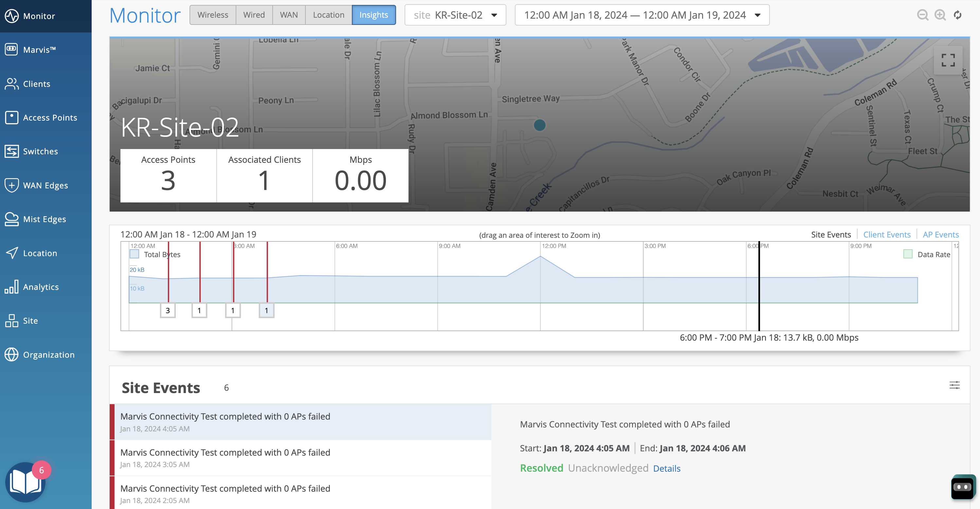Refresh the page with reload icon
The width and height of the screenshot is (980, 509).
pyautogui.click(x=957, y=15)
